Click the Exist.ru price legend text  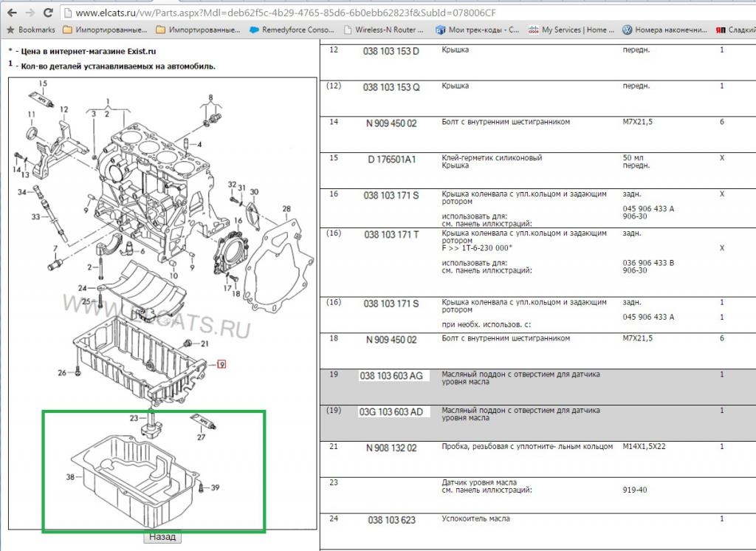(x=83, y=51)
